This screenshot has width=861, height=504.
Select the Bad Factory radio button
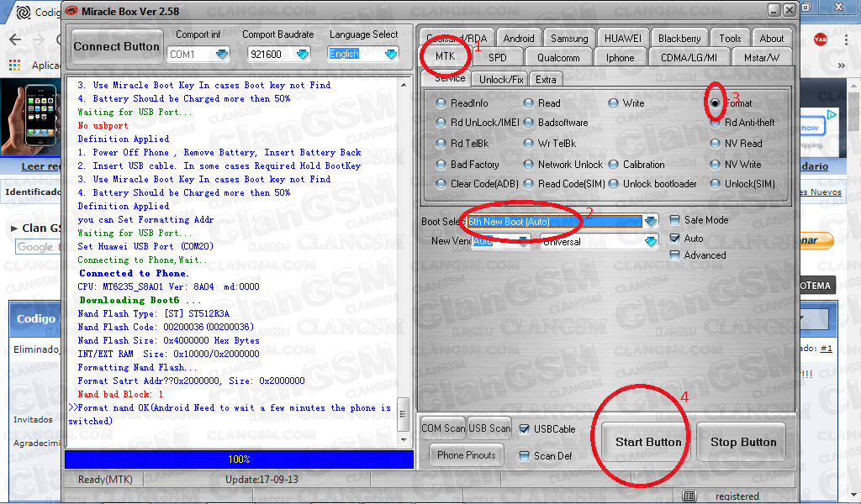point(441,165)
